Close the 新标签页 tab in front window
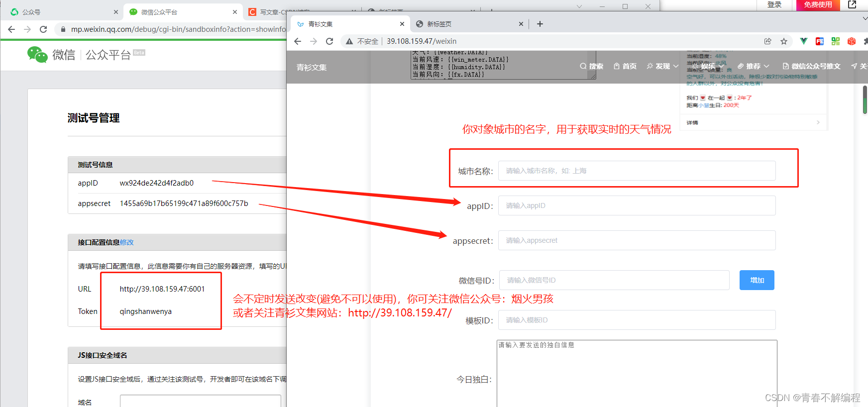 click(521, 24)
